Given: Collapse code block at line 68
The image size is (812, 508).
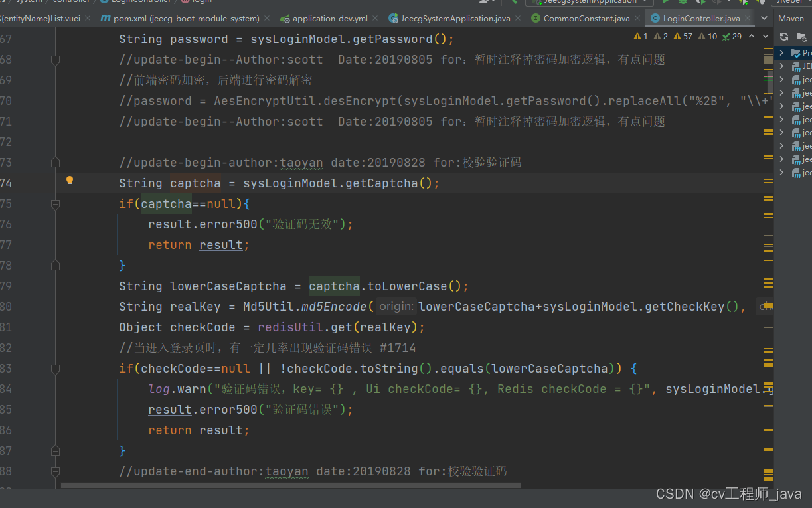Looking at the screenshot, I should [x=55, y=60].
